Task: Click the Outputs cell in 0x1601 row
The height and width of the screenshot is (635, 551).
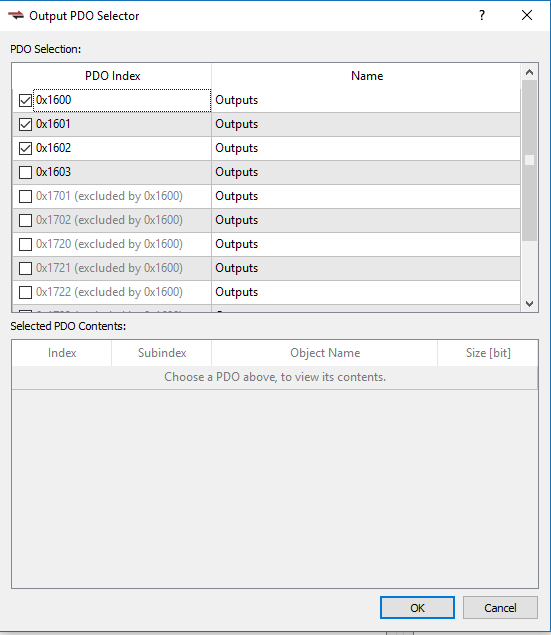Action: [366, 124]
